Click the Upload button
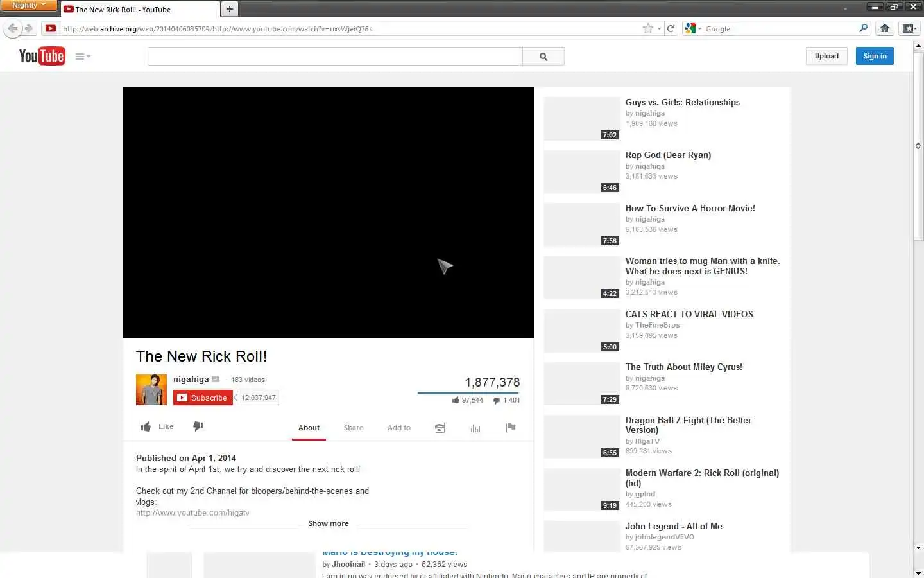This screenshot has height=578, width=924. tap(826, 56)
